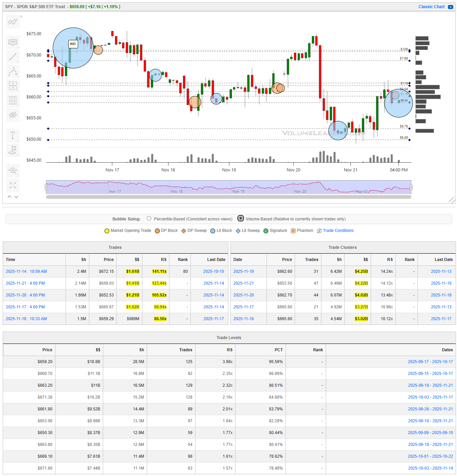Select Percentile-Based bubble sizing

pyautogui.click(x=149, y=218)
